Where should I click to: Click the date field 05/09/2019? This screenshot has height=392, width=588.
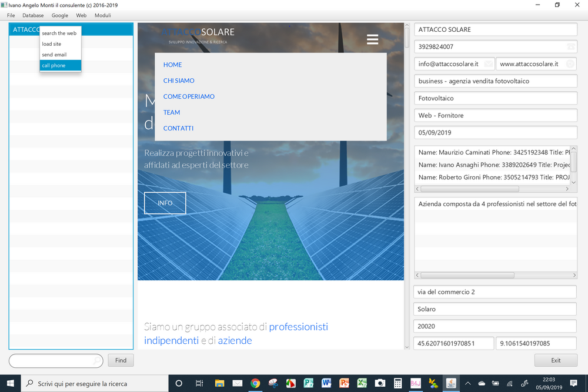(495, 133)
